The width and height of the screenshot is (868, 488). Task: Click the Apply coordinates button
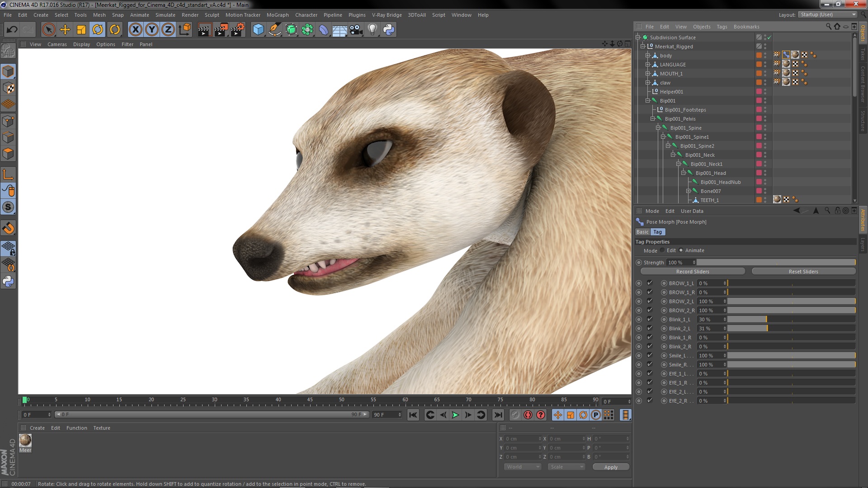[x=611, y=467]
